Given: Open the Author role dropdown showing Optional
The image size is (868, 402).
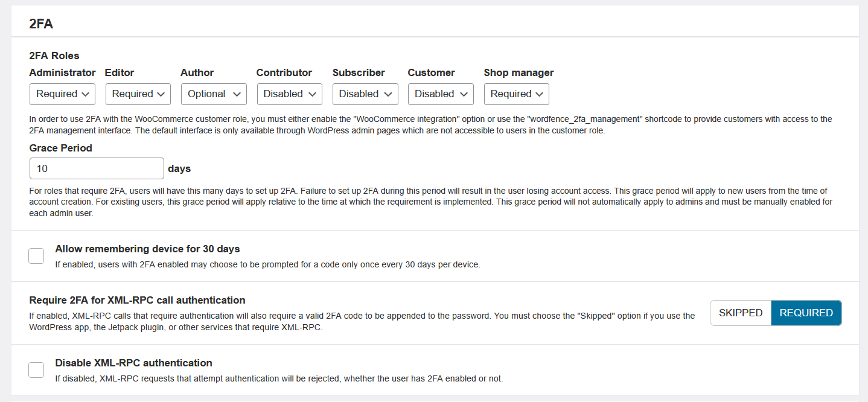Looking at the screenshot, I should click(x=213, y=94).
